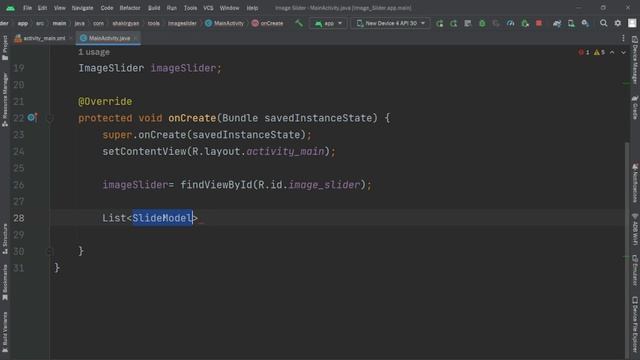Image resolution: width=640 pixels, height=360 pixels.
Task: Click the MainActivity class breadcrumb
Action: [x=224, y=23]
